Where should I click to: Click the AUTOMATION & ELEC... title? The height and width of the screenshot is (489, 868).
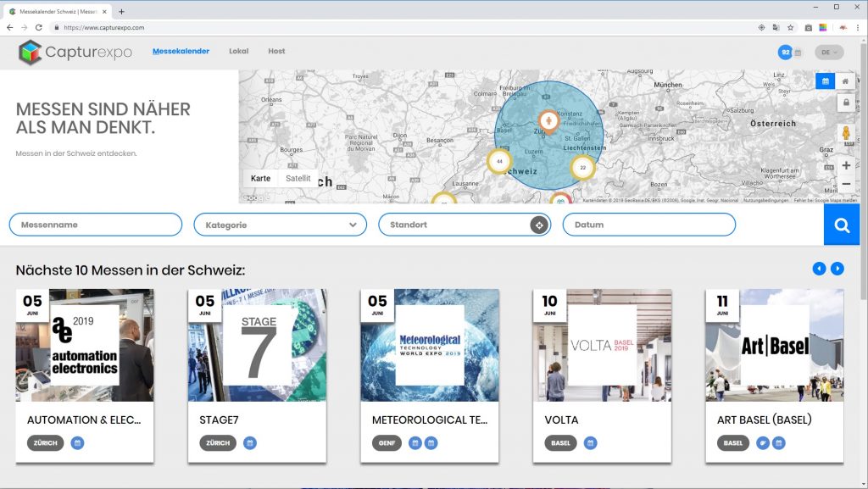[84, 420]
